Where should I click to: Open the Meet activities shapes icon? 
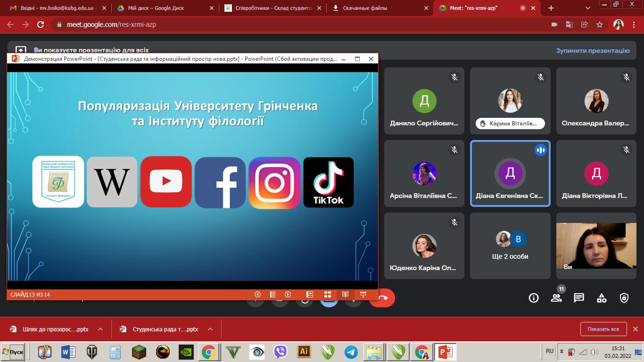point(602,298)
